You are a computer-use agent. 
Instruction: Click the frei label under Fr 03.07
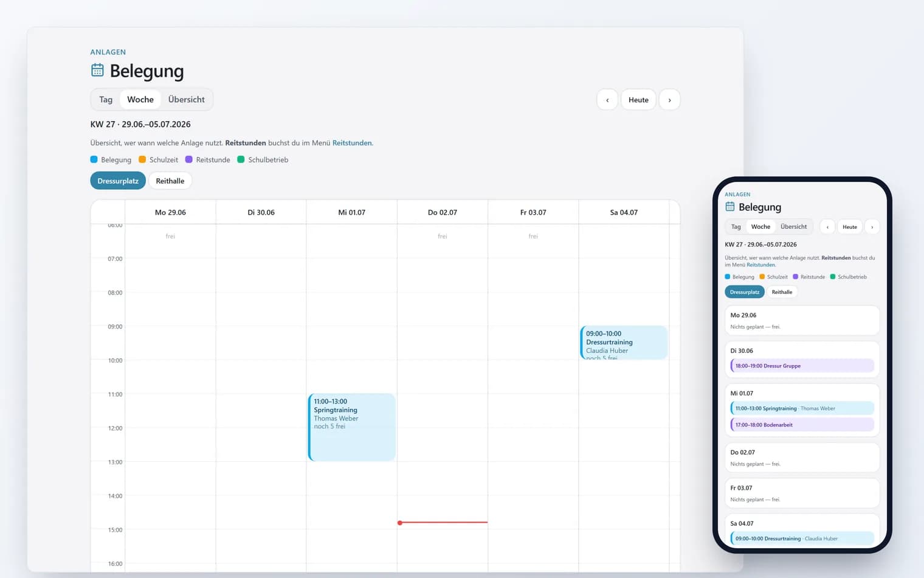click(533, 236)
